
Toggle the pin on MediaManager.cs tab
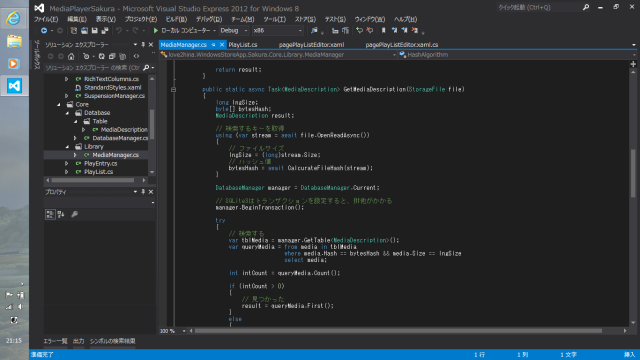[213, 45]
